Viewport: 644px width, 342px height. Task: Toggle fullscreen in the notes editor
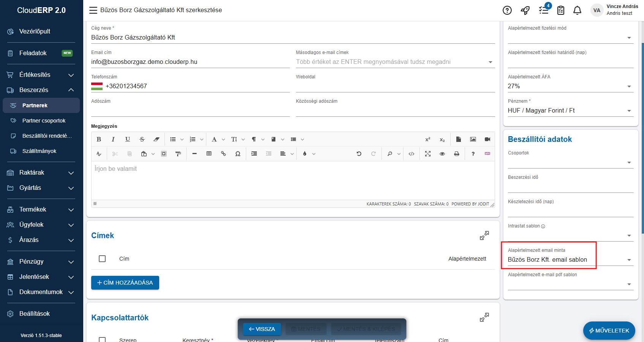click(428, 154)
